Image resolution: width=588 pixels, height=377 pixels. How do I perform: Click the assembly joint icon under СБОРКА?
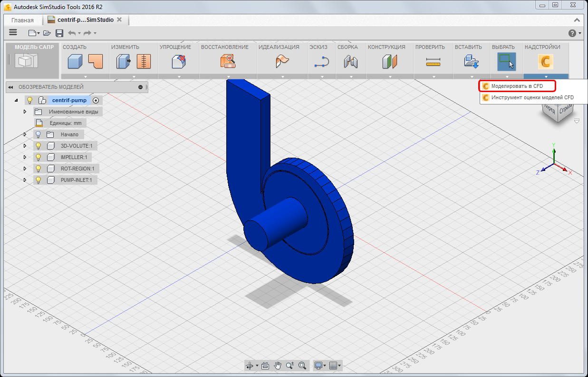pos(351,61)
